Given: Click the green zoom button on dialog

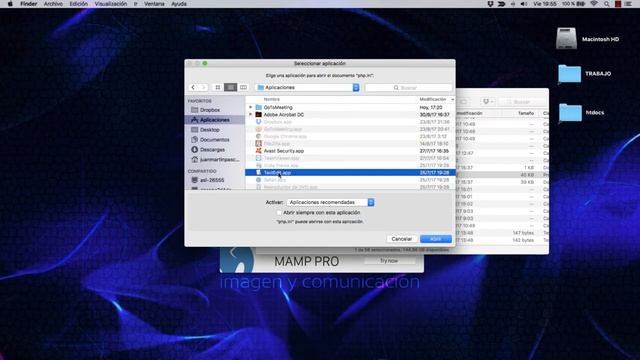Looking at the screenshot, I should [x=205, y=63].
